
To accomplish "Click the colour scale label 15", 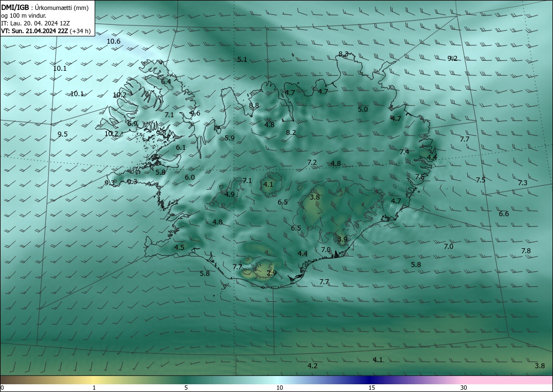I will pyautogui.click(x=372, y=388).
